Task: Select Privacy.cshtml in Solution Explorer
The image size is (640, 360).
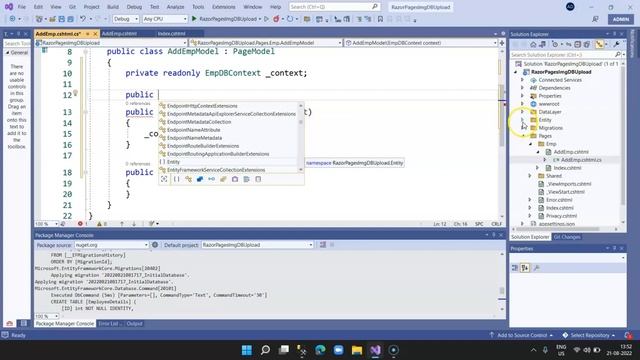Action: pos(561,216)
